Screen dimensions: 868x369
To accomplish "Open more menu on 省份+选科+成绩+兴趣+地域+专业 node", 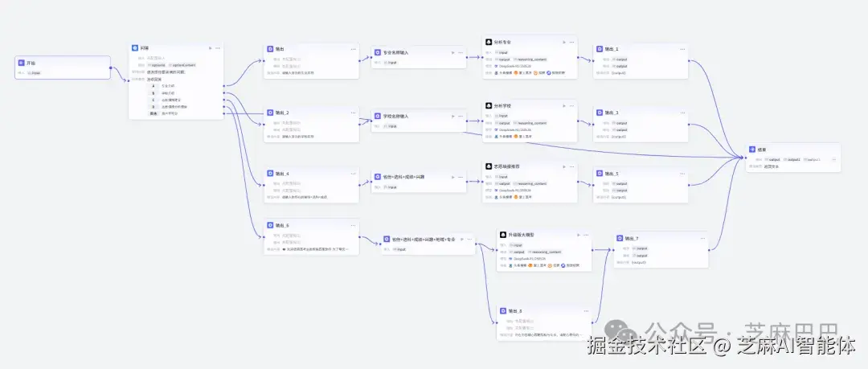I will tap(469, 240).
